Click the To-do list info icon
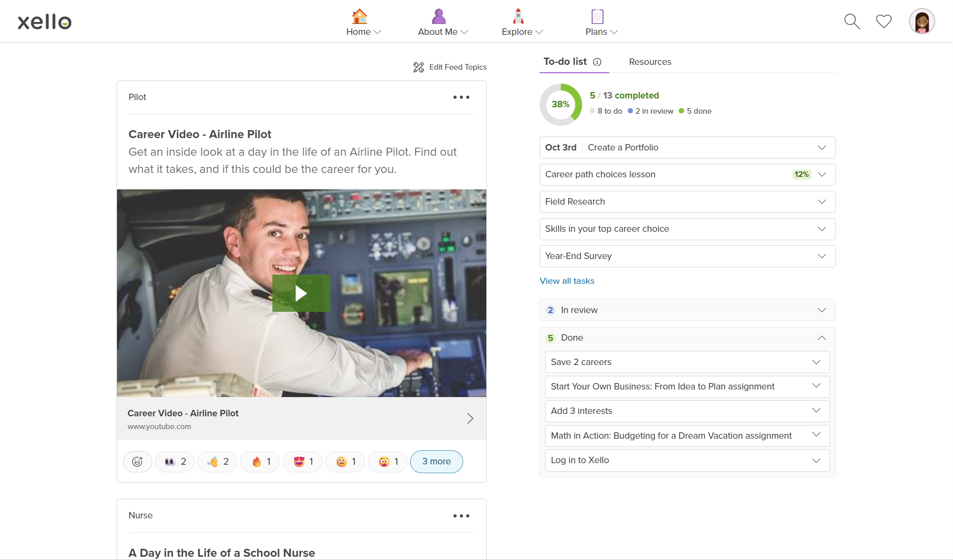The width and height of the screenshot is (953, 560). tap(597, 62)
